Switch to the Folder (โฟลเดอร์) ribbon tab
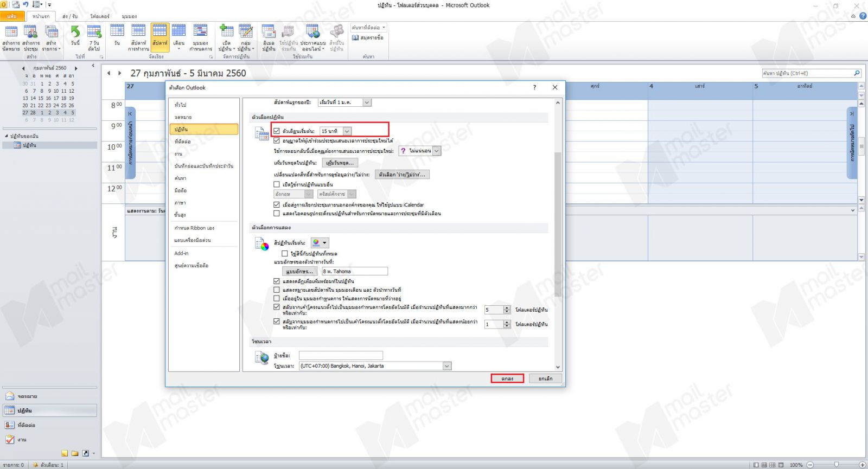 point(100,16)
